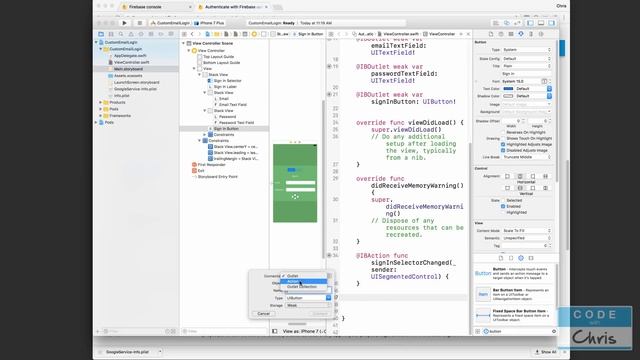640x360 pixels.
Task: Open the UIButton Type combo box
Action: 308,298
